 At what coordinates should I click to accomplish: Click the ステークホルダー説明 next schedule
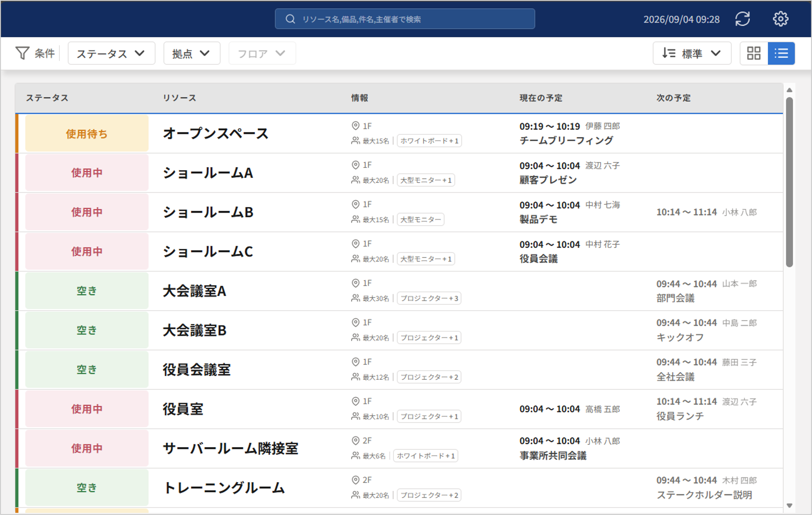(x=704, y=495)
